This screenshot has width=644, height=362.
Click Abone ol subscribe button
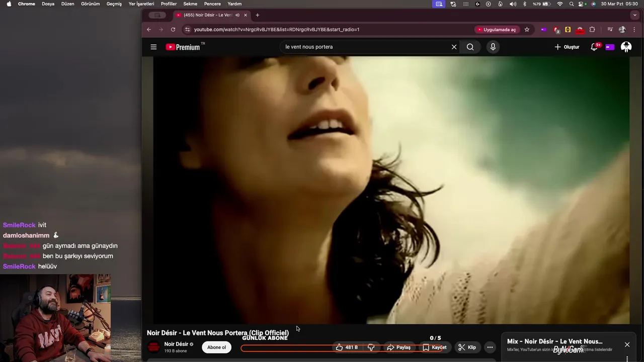click(x=217, y=347)
